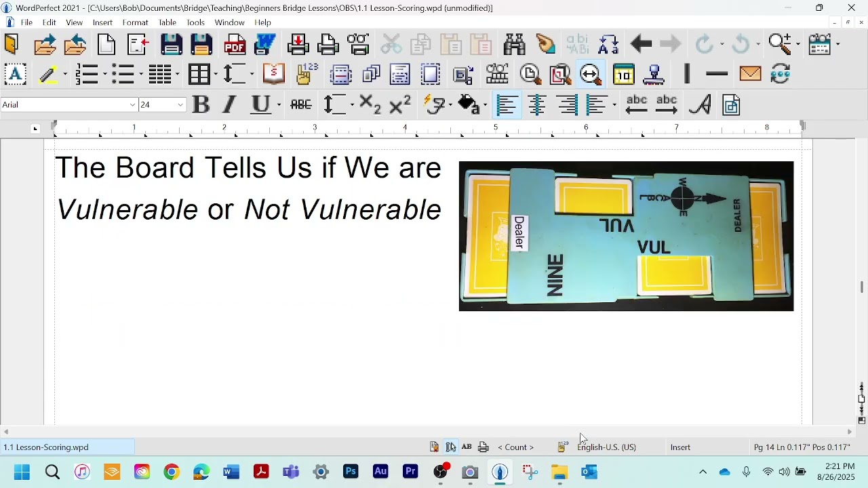Toggle the shadow cursor status bar icon
This screenshot has width=868, height=488.
point(451,447)
